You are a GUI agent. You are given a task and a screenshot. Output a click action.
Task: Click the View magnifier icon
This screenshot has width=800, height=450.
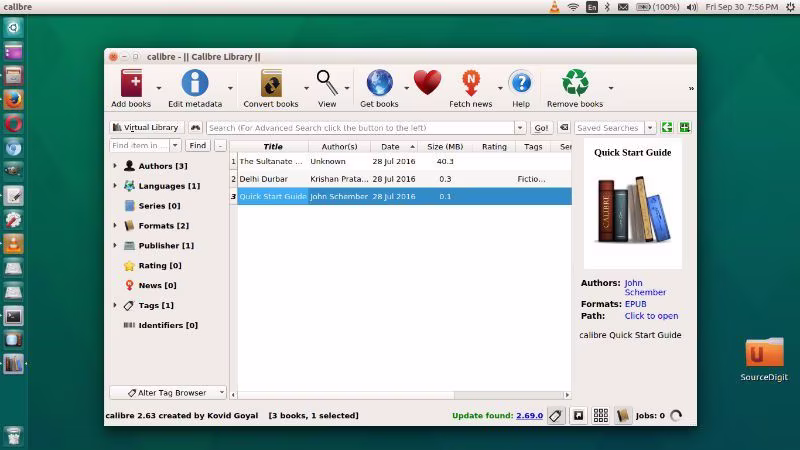(x=327, y=83)
